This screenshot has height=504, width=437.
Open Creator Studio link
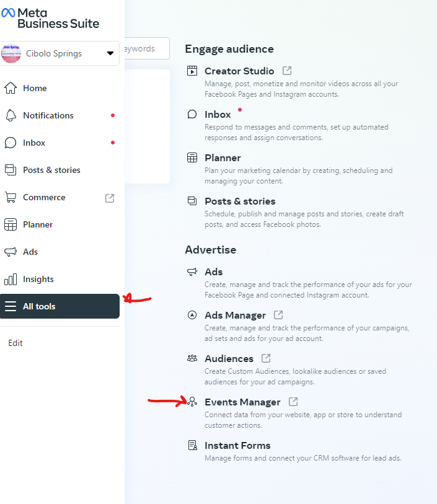239,71
